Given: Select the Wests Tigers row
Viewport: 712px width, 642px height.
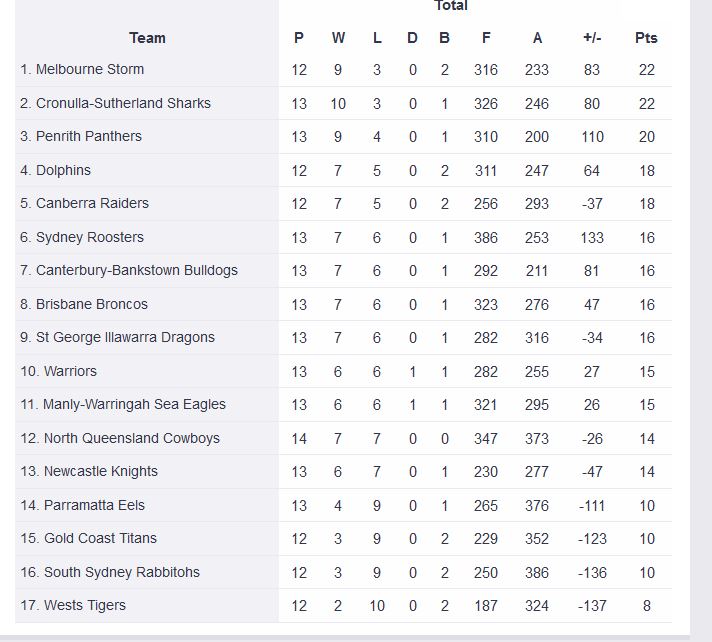Looking at the screenshot, I should click(343, 606).
